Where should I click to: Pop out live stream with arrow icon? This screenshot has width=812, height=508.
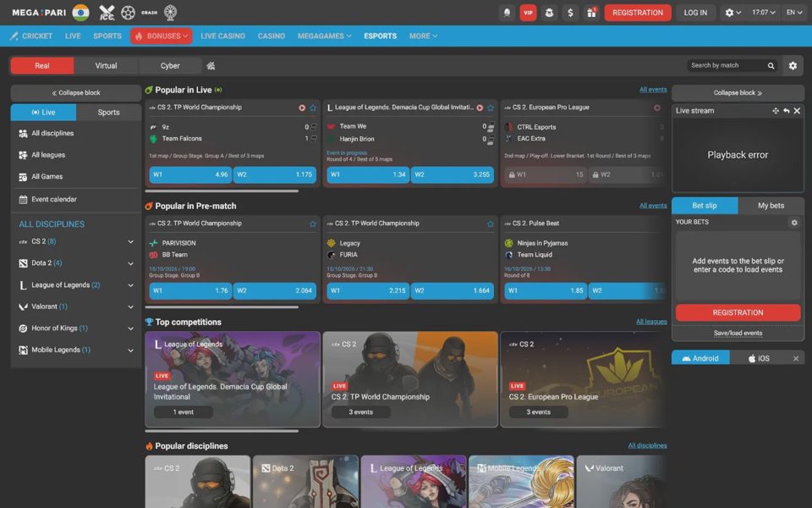tap(786, 111)
